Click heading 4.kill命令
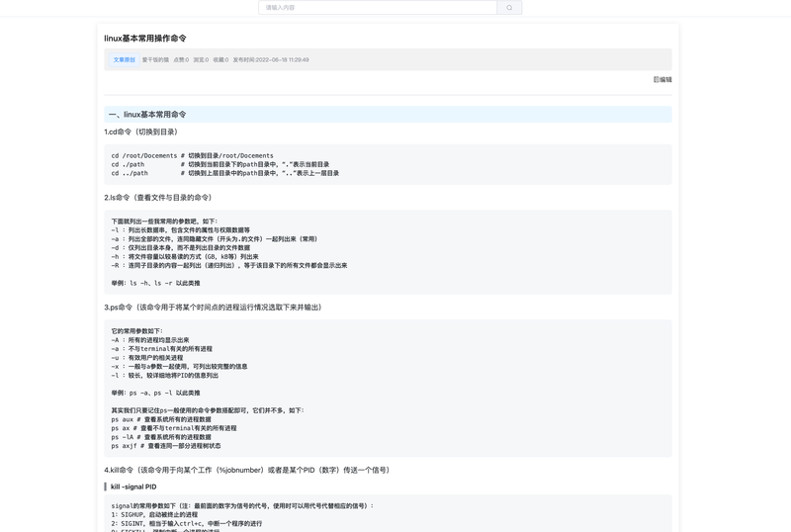 pos(248,470)
